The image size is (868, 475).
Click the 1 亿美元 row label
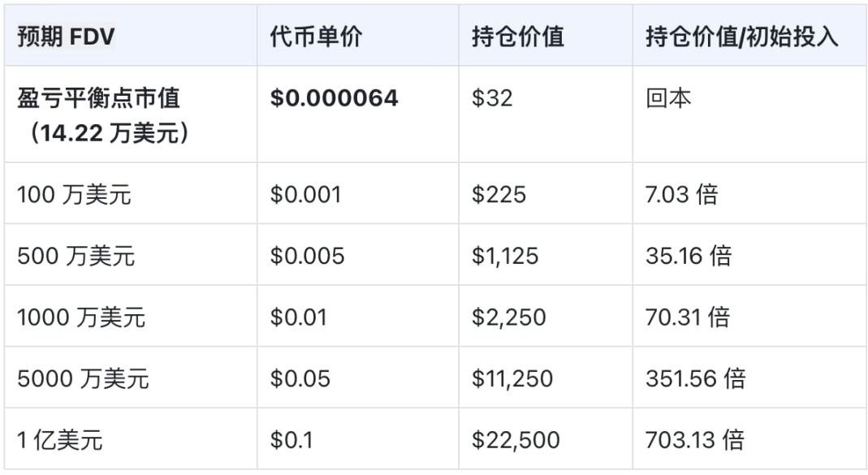point(60,440)
